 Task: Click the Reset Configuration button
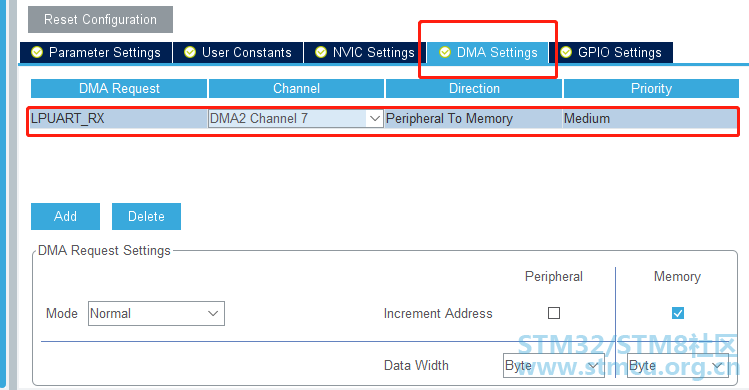click(x=100, y=20)
